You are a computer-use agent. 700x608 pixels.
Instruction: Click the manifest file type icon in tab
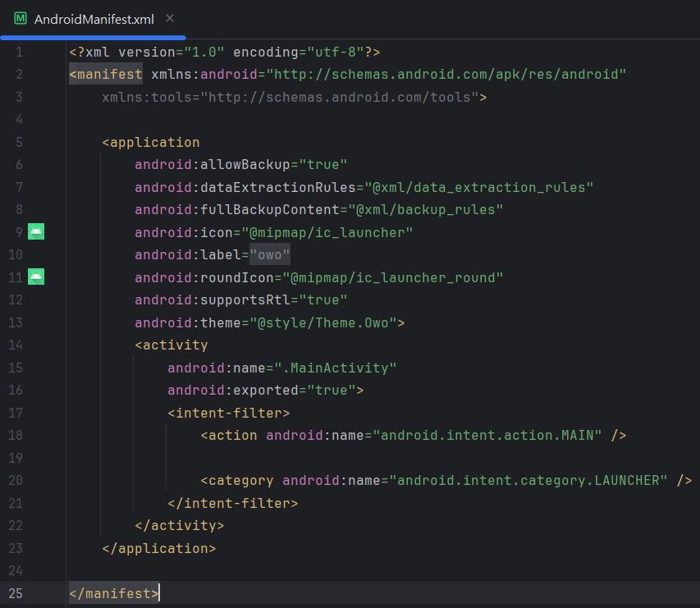click(x=21, y=18)
